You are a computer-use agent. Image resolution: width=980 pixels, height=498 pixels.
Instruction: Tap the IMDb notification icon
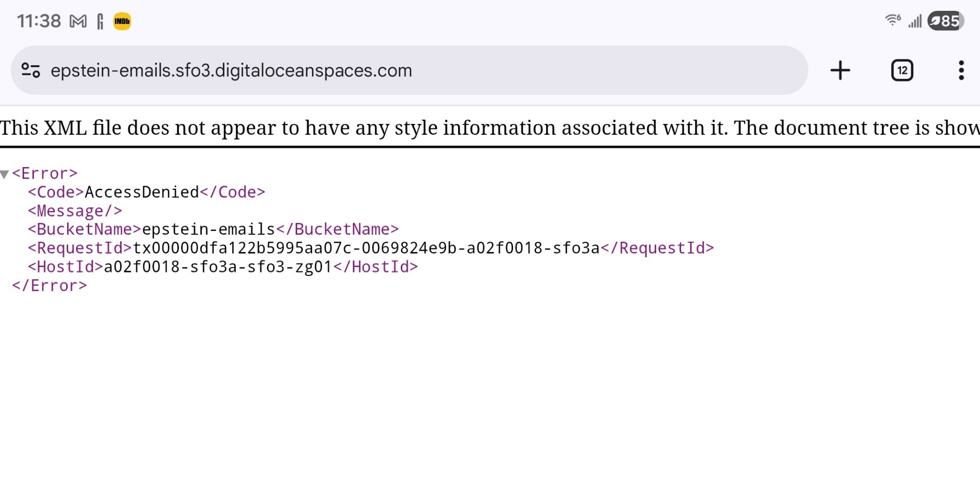[x=122, y=22]
